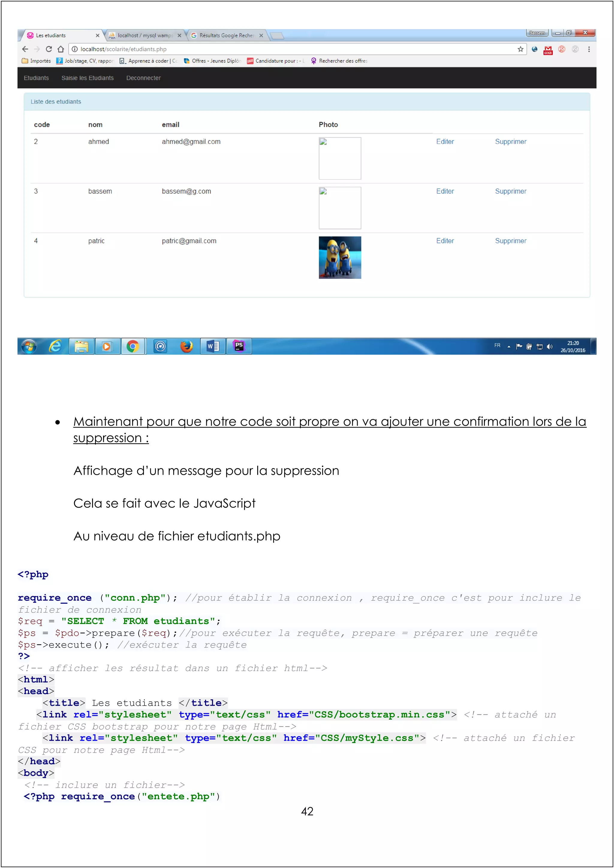The width and height of the screenshot is (614, 868).
Task: Click 'Etudiants' in the black navbar
Action: click(x=36, y=78)
